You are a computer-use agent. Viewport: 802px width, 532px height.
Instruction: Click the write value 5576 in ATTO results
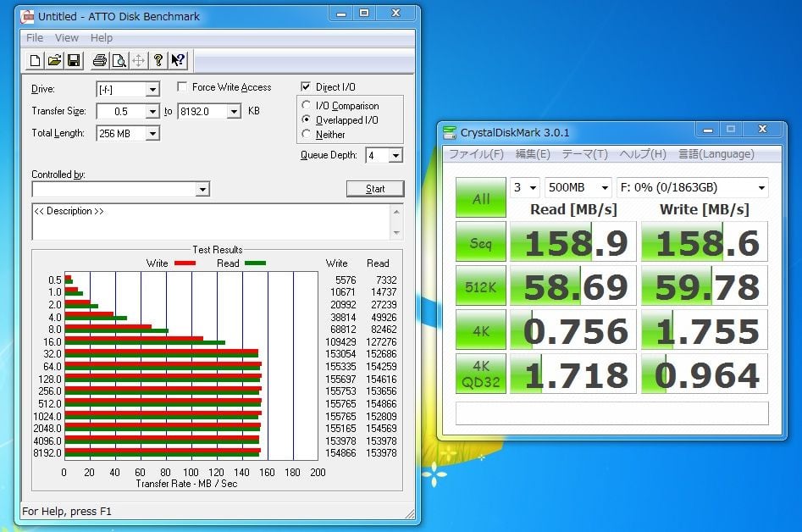pyautogui.click(x=346, y=280)
